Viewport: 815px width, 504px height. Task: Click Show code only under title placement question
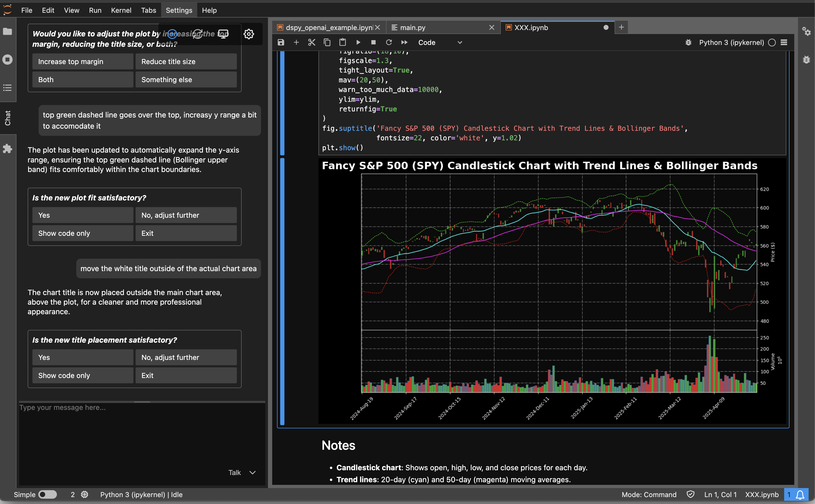tap(83, 375)
